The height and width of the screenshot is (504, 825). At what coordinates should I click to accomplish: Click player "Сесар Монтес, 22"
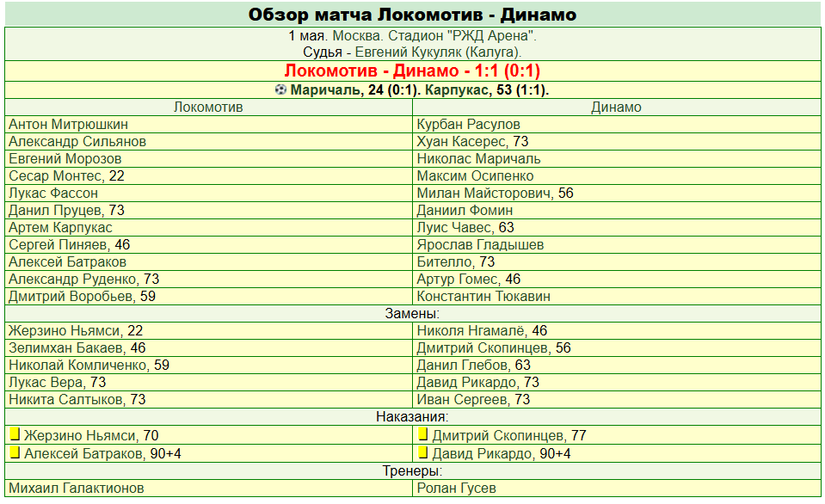pos(67,175)
